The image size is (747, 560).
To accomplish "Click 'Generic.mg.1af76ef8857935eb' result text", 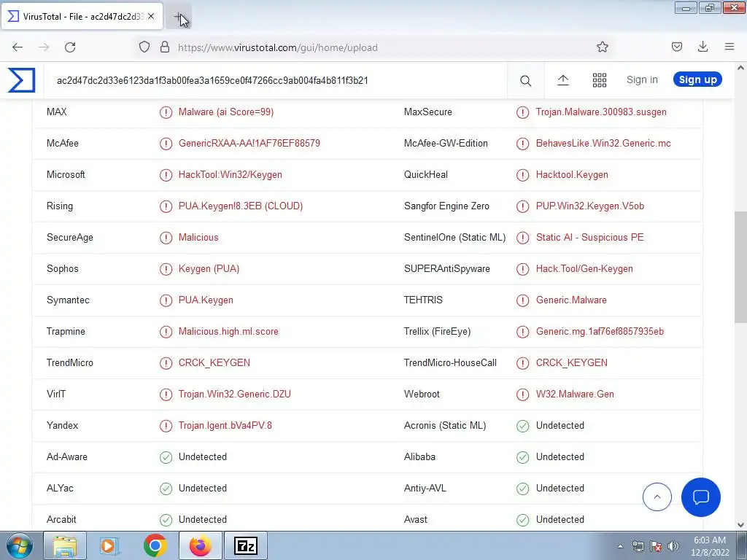I will click(600, 332).
